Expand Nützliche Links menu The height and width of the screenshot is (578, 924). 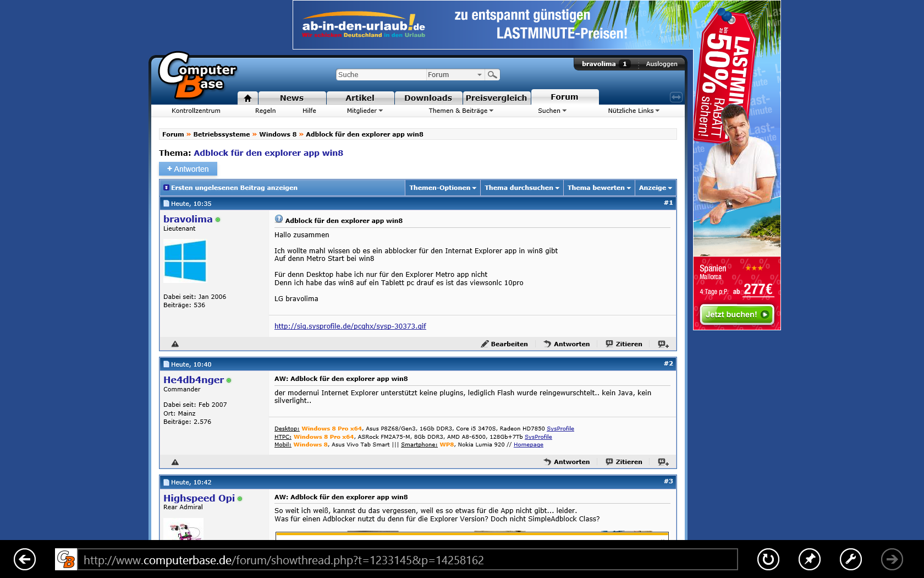[x=634, y=111]
